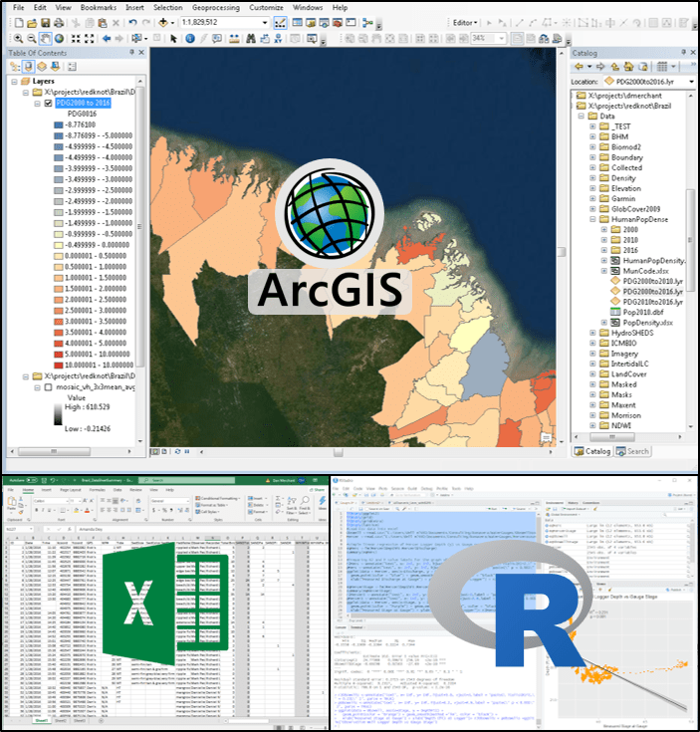Click the Save map document icon
700x732 pixels.
(x=45, y=23)
